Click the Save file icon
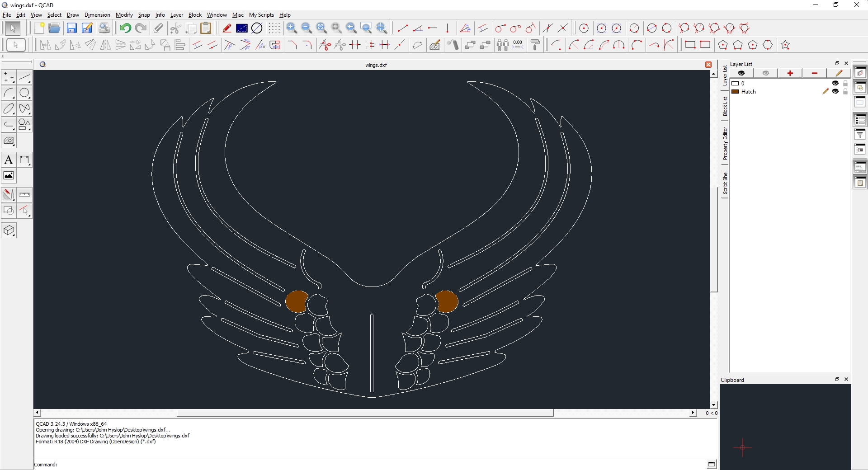Image resolution: width=868 pixels, height=470 pixels. 71,28
